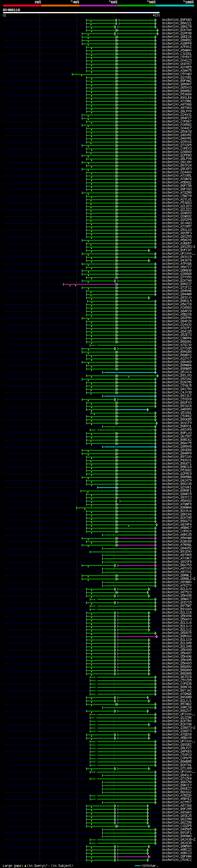Viewport: 197px width, 868px height.
Task: Select the UniRef100_Q8LPV9 entry
Action: 177,111
